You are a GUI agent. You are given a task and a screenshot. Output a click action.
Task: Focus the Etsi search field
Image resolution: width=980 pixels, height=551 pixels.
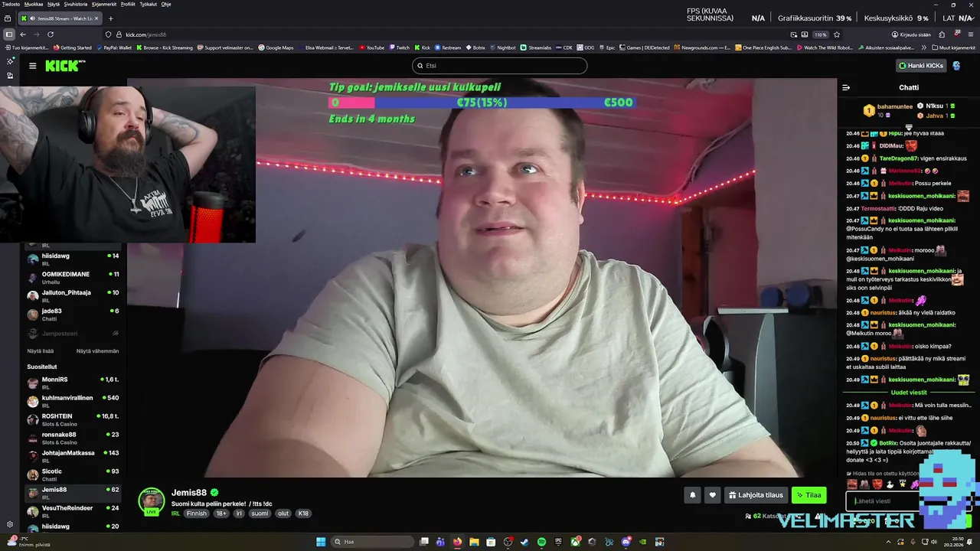(x=499, y=66)
